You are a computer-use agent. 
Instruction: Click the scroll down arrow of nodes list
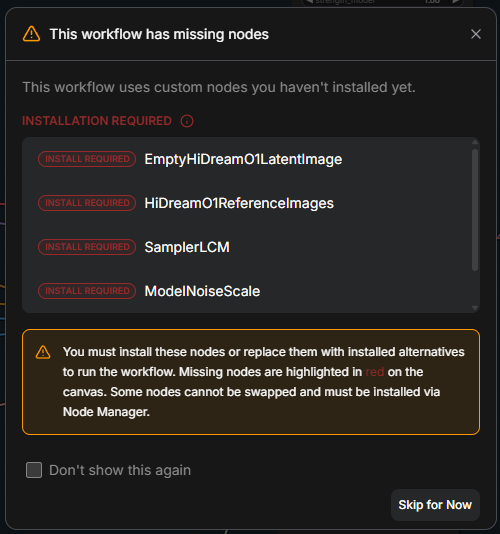tap(475, 308)
